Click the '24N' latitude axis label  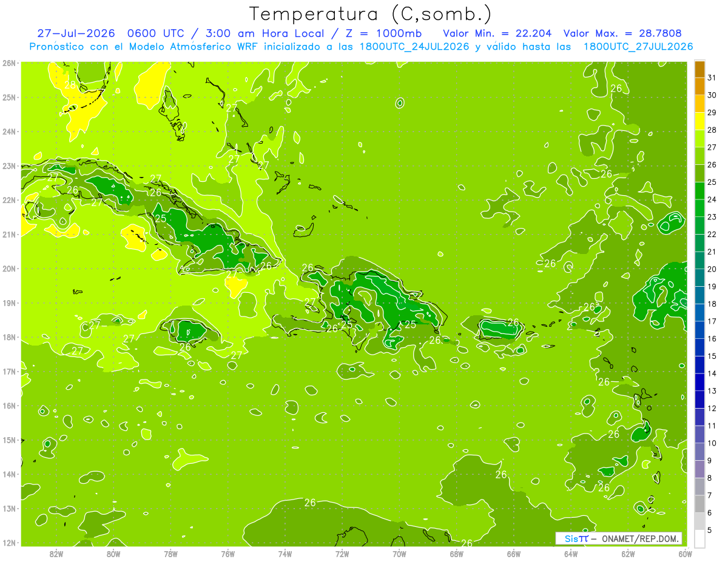[x=9, y=132]
